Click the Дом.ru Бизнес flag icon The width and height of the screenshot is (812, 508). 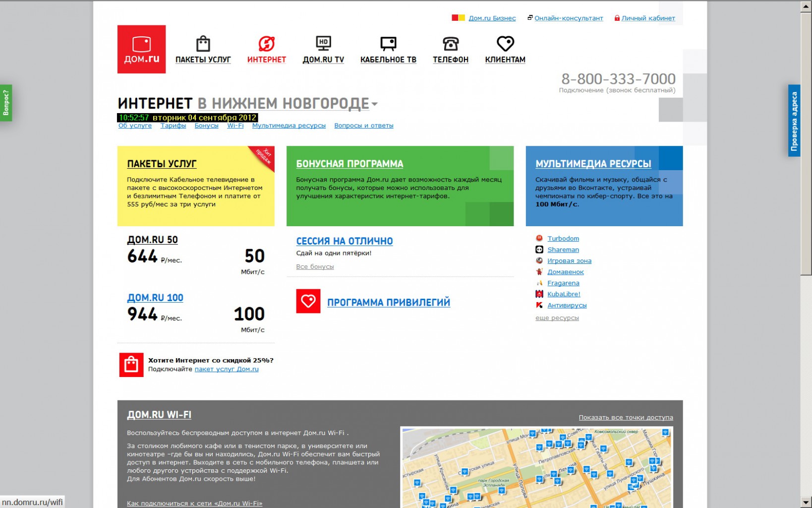pyautogui.click(x=458, y=18)
